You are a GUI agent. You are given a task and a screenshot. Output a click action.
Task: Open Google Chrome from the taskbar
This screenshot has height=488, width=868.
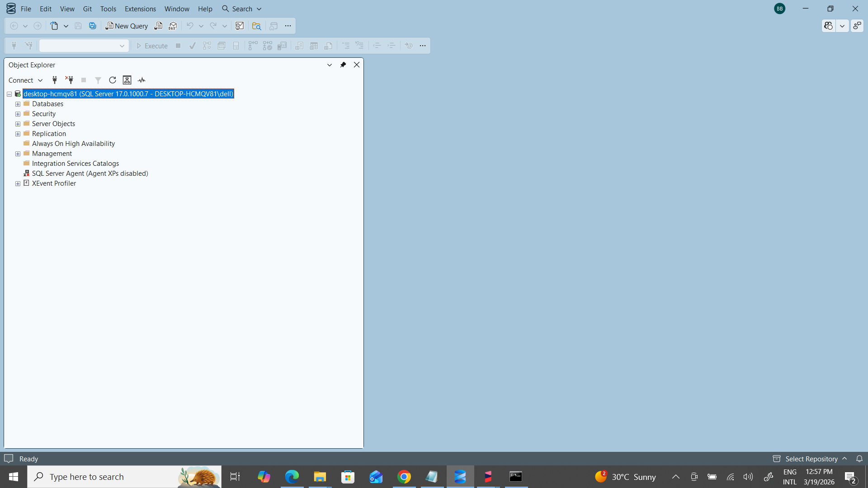pos(404,477)
